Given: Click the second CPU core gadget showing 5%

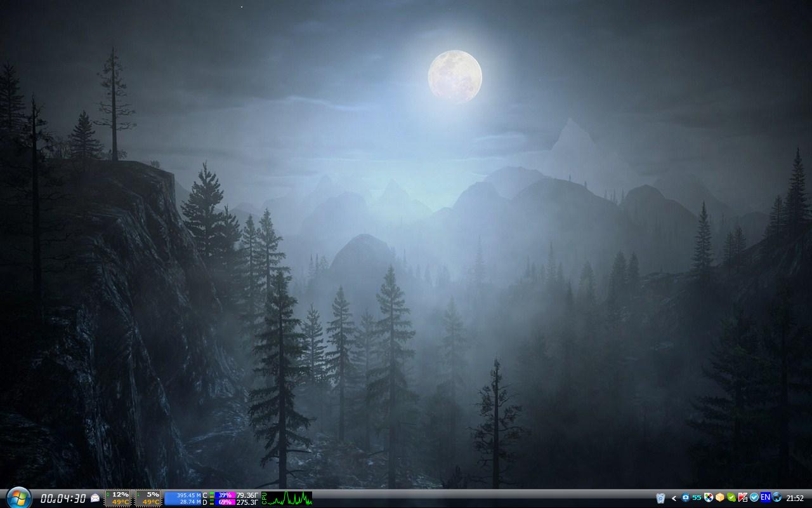Looking at the screenshot, I should pyautogui.click(x=148, y=498).
